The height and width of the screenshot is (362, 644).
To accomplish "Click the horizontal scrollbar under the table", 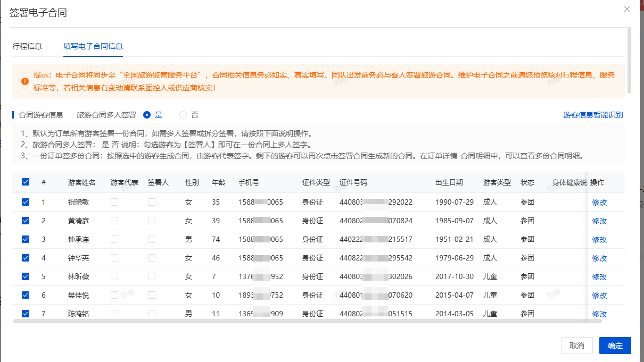I will click(x=308, y=321).
